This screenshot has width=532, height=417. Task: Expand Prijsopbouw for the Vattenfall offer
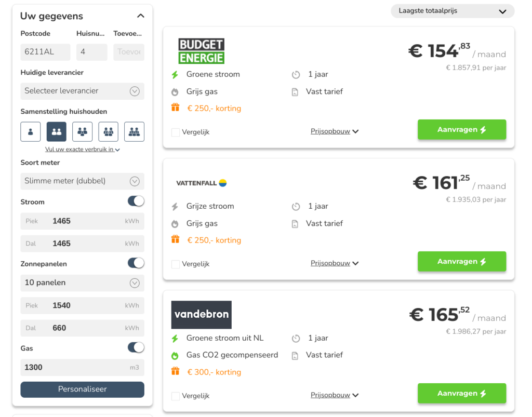coord(335,263)
